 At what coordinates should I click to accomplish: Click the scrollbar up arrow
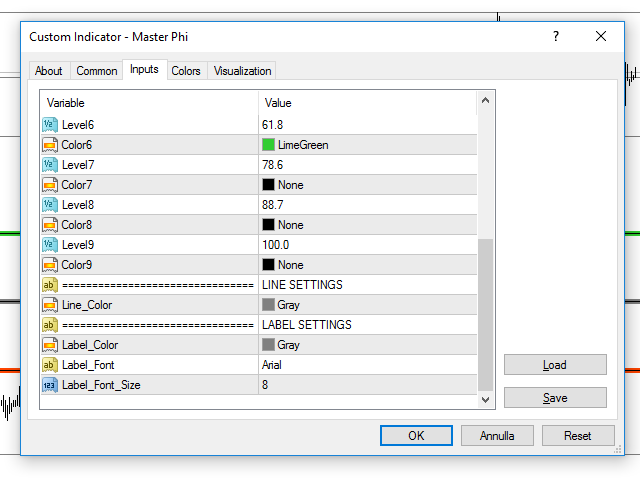485,100
